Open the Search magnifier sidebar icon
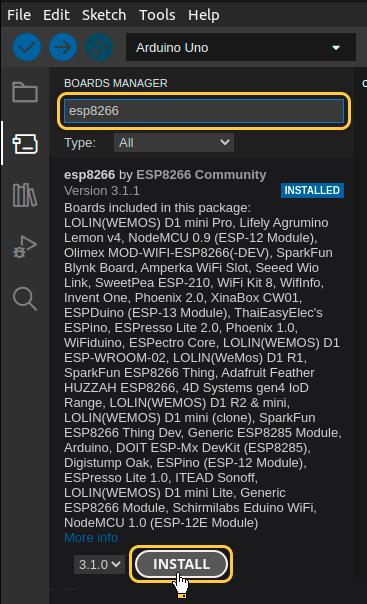Screen dimensions: 367x604 tap(25, 299)
